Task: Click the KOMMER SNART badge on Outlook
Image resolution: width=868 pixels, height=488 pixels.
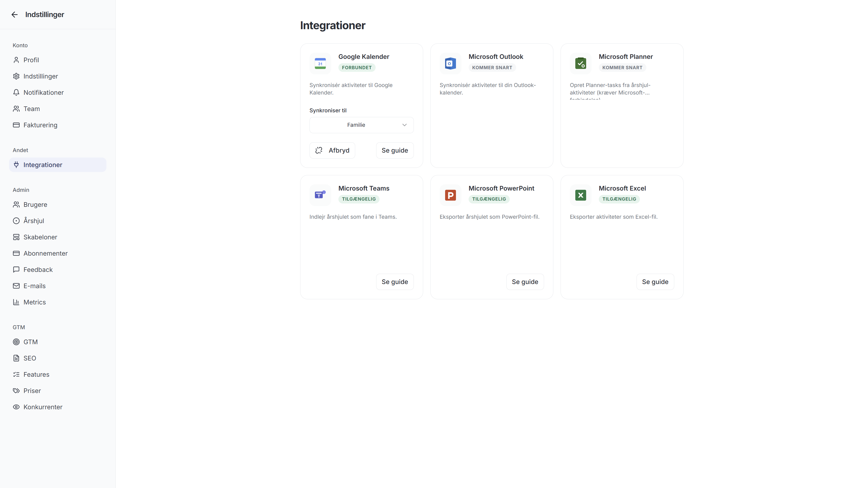Action: tap(492, 68)
